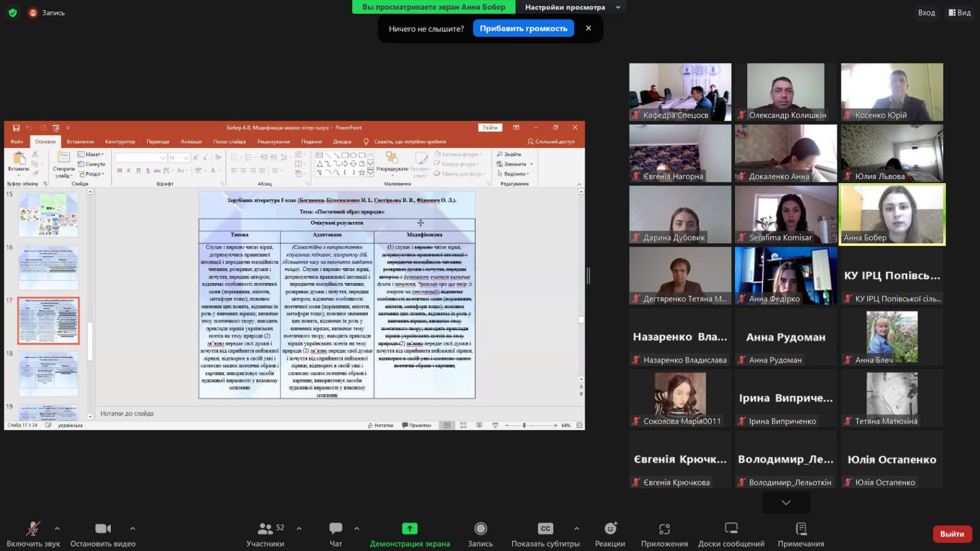The image size is (980, 551).
Task: Click the Reactions smiley icon
Action: 610,528
